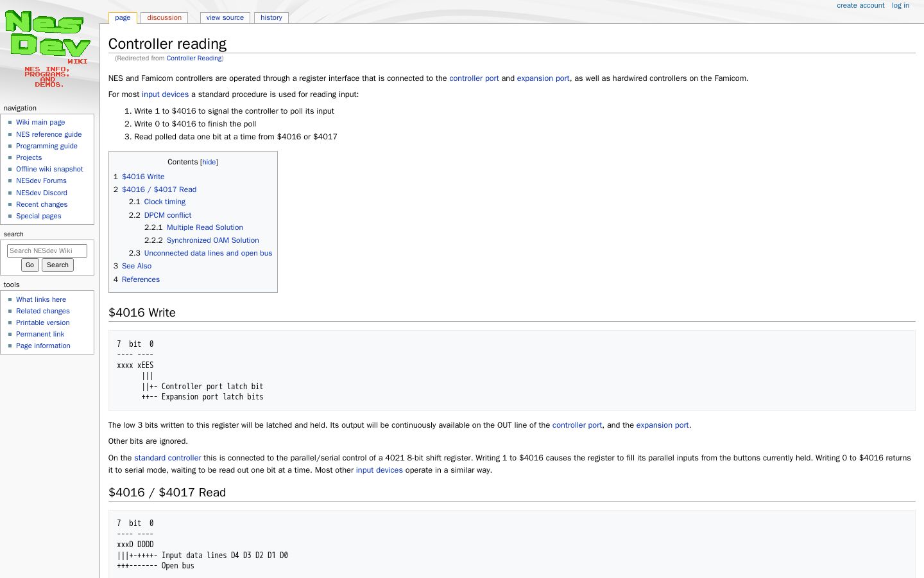Open input devices link in shift register paragraph
Viewport: 924px width, 578px height.
point(379,470)
